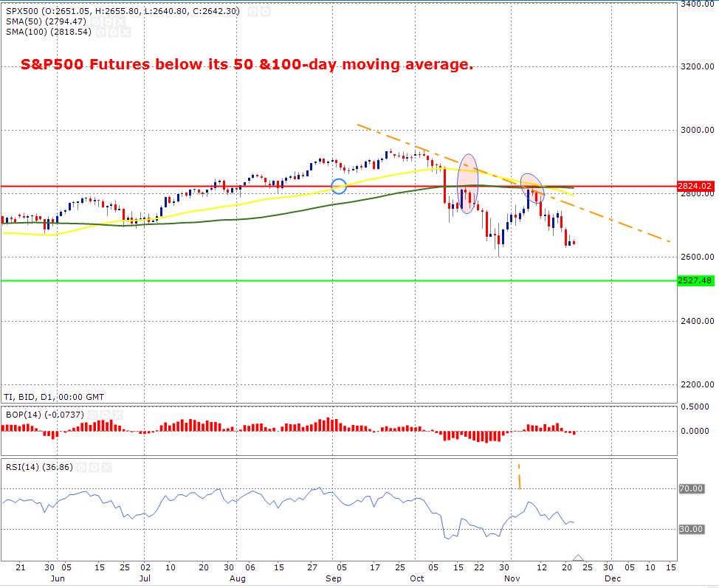This screenshot has width=719, height=588.
Task: Open settings gear for SMA(100) indicator
Action: coord(113,32)
